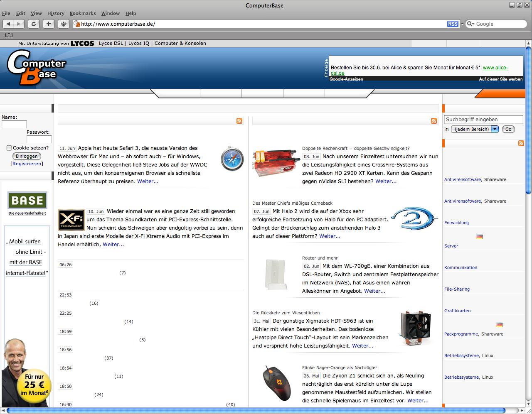Click the white Asus router image
The height and width of the screenshot is (414, 532).
(x=276, y=274)
